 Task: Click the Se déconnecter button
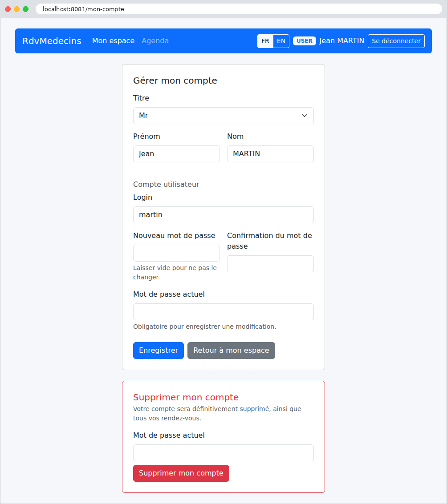(396, 41)
